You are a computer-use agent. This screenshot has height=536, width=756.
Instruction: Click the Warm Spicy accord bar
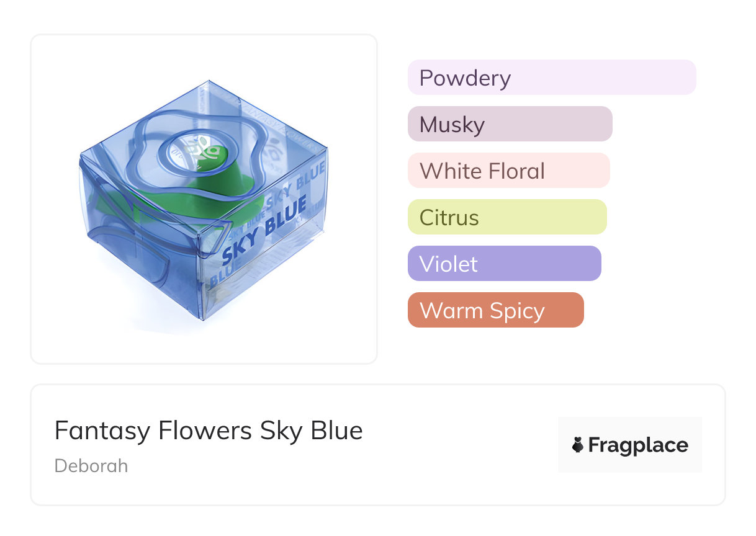495,310
